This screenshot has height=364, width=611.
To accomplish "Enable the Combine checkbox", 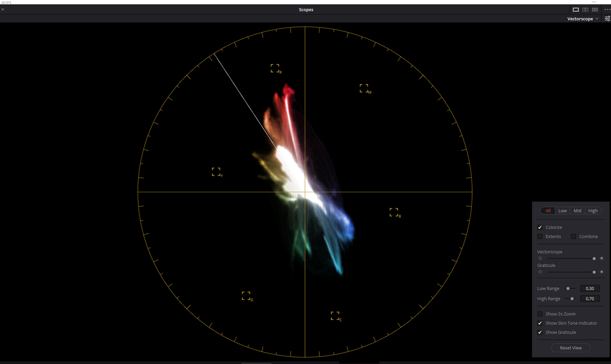I will [573, 237].
